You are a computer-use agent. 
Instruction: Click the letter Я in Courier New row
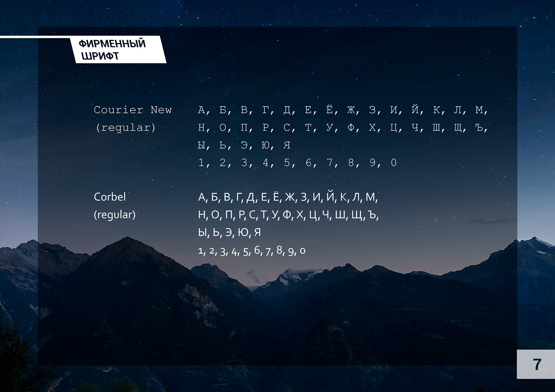coord(287,145)
